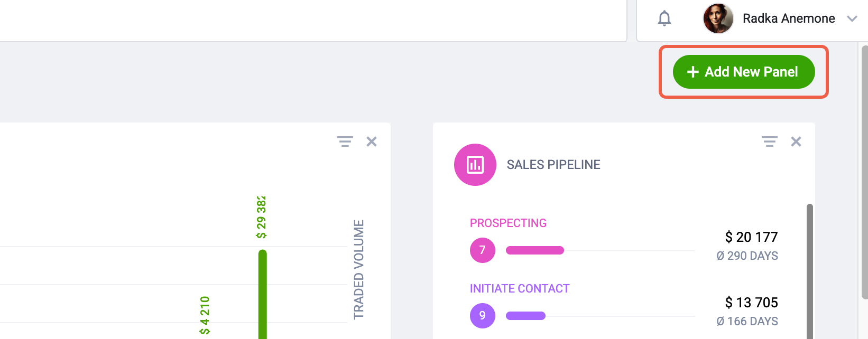The width and height of the screenshot is (868, 339).
Task: Open filter options on the Traded Volume panel
Action: (345, 142)
